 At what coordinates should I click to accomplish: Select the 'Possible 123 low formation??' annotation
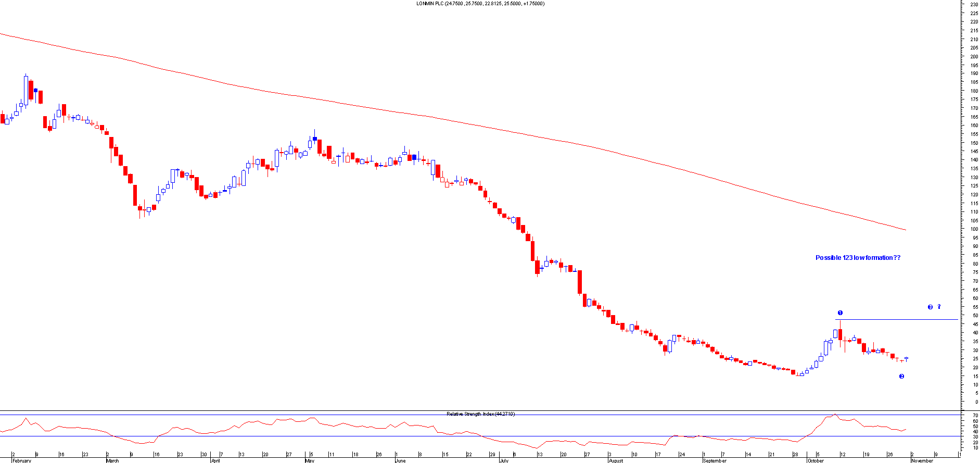pos(857,258)
